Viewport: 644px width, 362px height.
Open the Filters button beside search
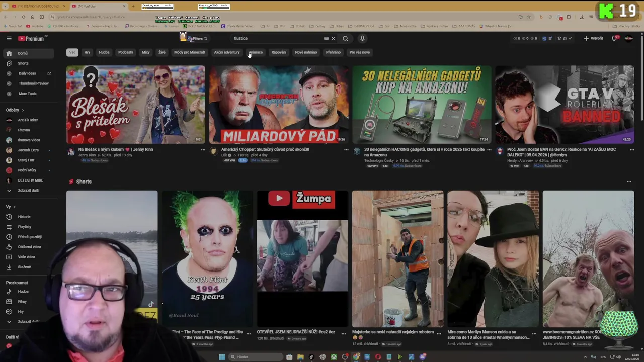197,38
